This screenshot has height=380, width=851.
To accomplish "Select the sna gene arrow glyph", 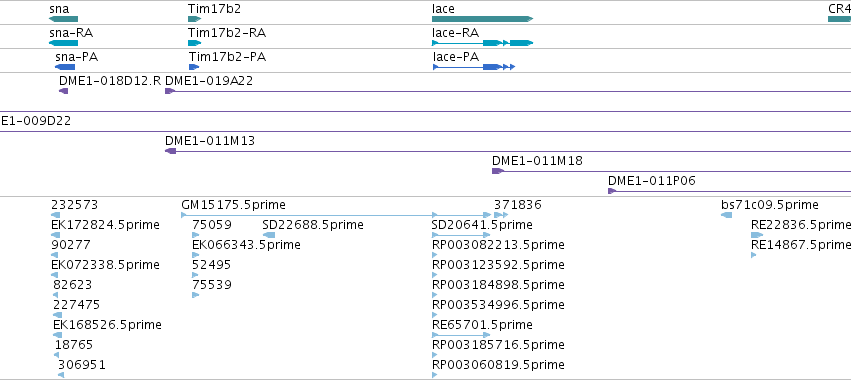I will [63, 19].
